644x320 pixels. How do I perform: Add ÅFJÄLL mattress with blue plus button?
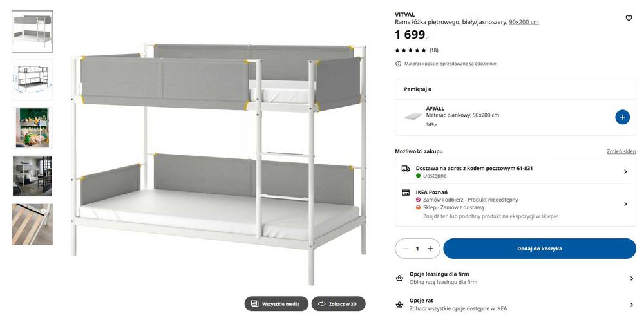coord(622,117)
